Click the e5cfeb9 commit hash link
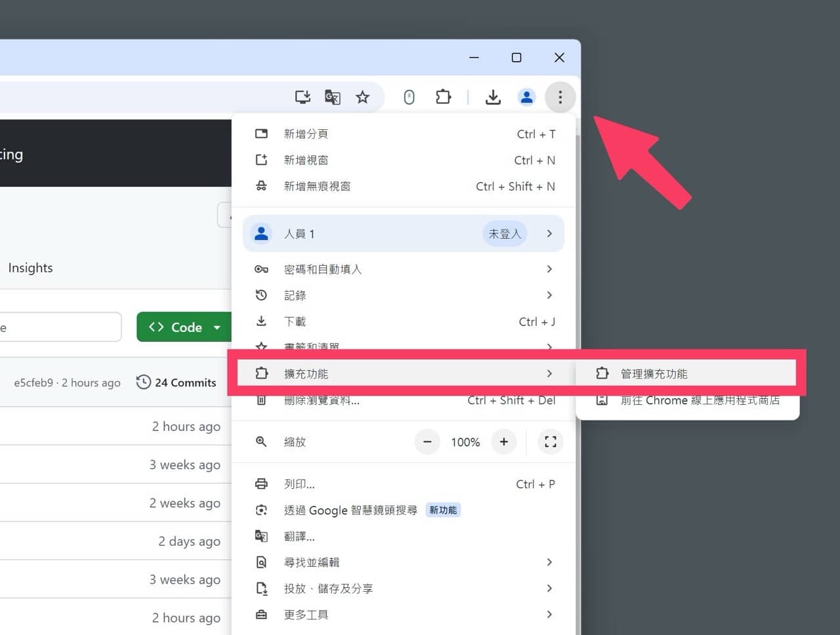840x635 pixels. (33, 383)
